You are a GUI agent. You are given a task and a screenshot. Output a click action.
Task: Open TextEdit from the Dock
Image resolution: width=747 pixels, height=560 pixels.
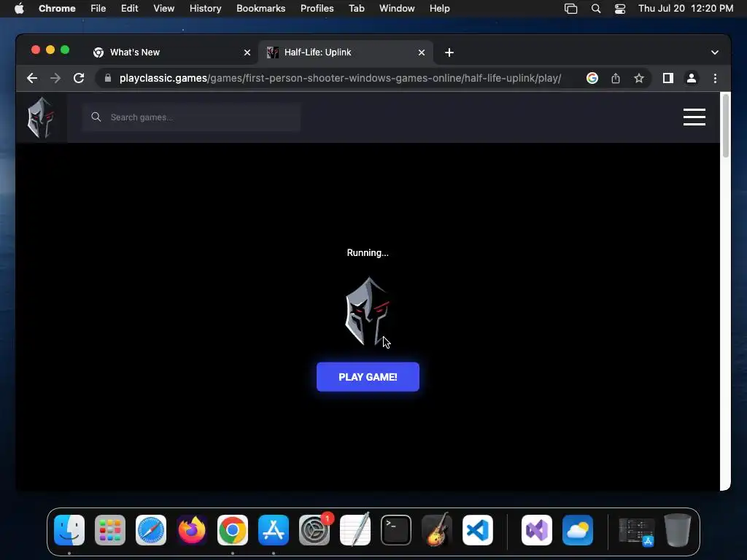(x=355, y=530)
